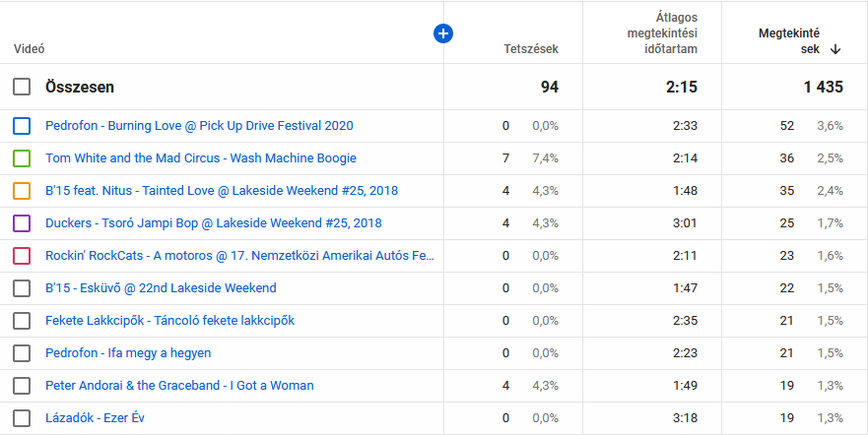This screenshot has width=868, height=435.
Task: Open Tom White Wash Machine Boogie link
Action: point(201,158)
